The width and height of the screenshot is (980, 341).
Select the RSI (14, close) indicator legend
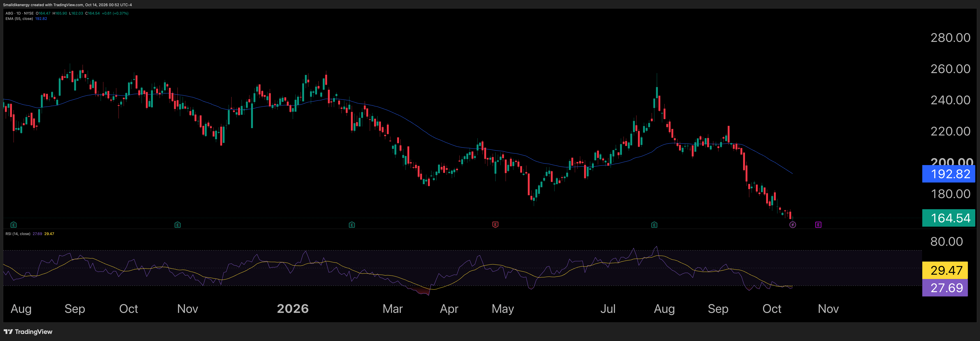point(18,234)
